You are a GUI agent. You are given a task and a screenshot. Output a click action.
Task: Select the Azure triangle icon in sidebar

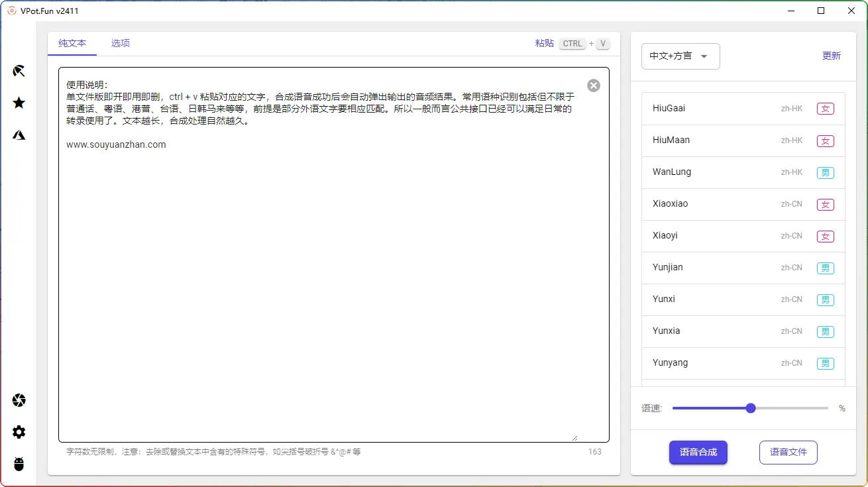(x=19, y=135)
